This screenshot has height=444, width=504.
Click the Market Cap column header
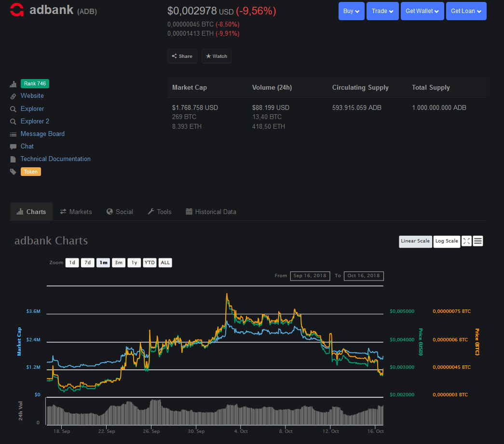coord(190,87)
